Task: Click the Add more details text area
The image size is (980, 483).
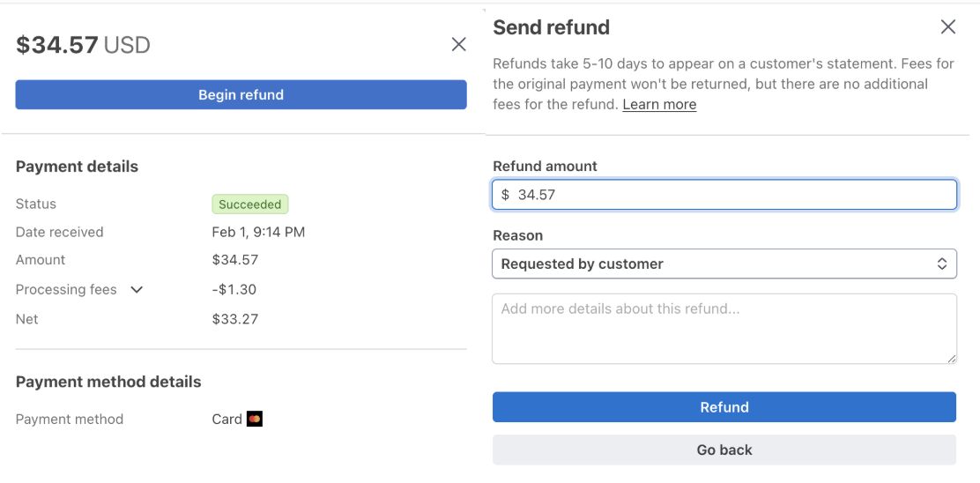Action: pyautogui.click(x=723, y=328)
